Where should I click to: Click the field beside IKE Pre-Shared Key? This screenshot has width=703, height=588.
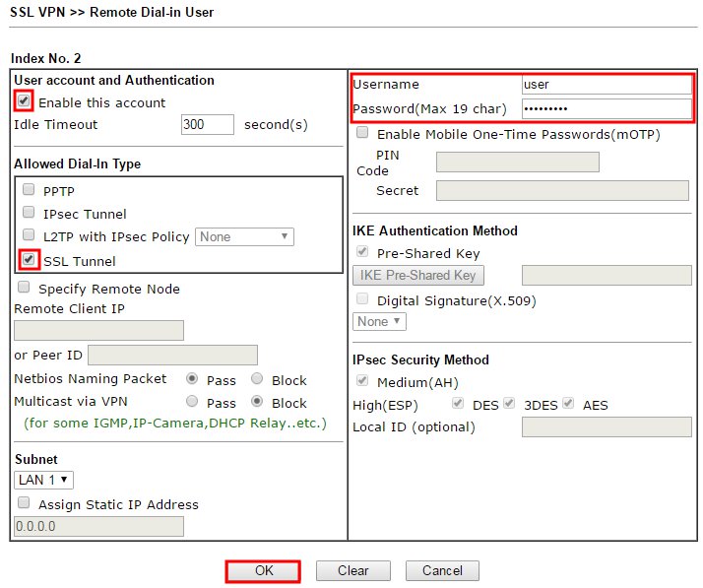tap(607, 276)
